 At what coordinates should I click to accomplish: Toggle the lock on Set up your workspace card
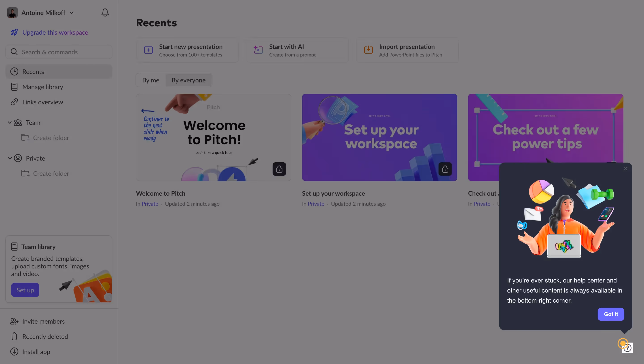[445, 169]
